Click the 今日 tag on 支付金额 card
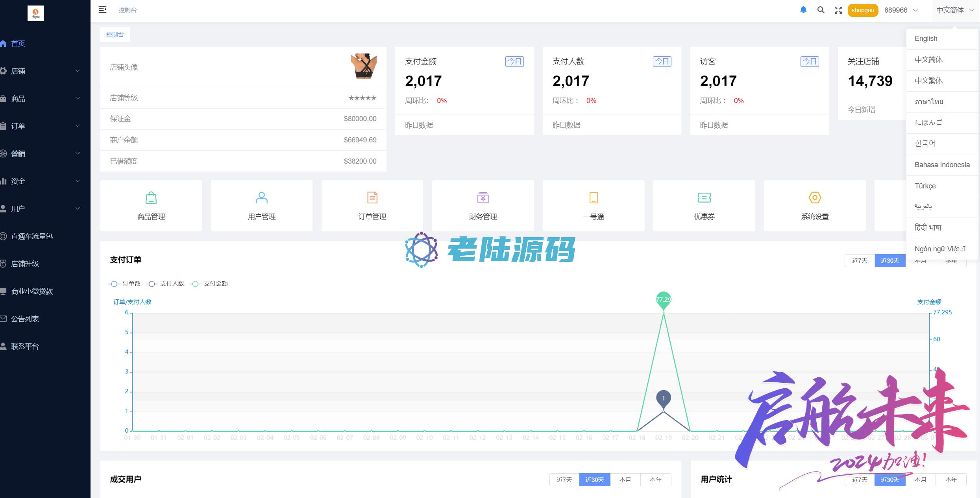This screenshot has width=980, height=498. pyautogui.click(x=514, y=61)
